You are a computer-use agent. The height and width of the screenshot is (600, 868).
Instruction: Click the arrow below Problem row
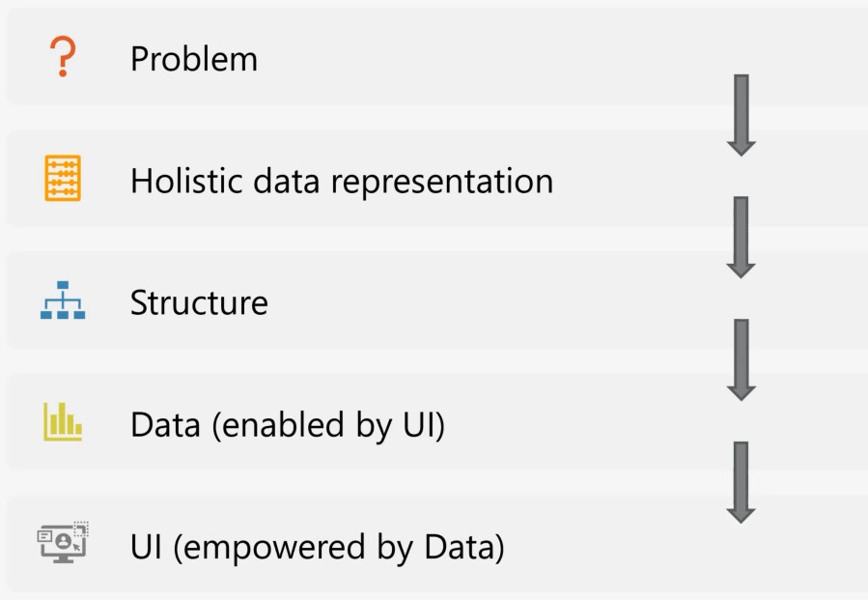(742, 115)
